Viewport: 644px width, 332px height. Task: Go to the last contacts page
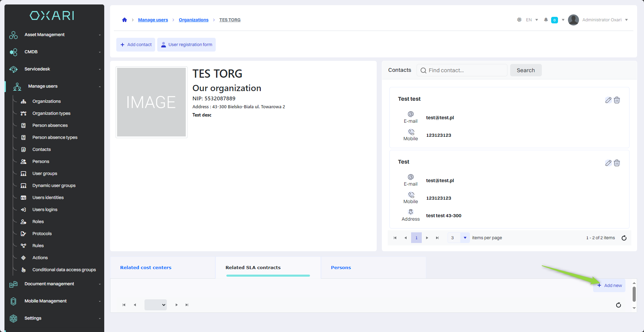437,238
